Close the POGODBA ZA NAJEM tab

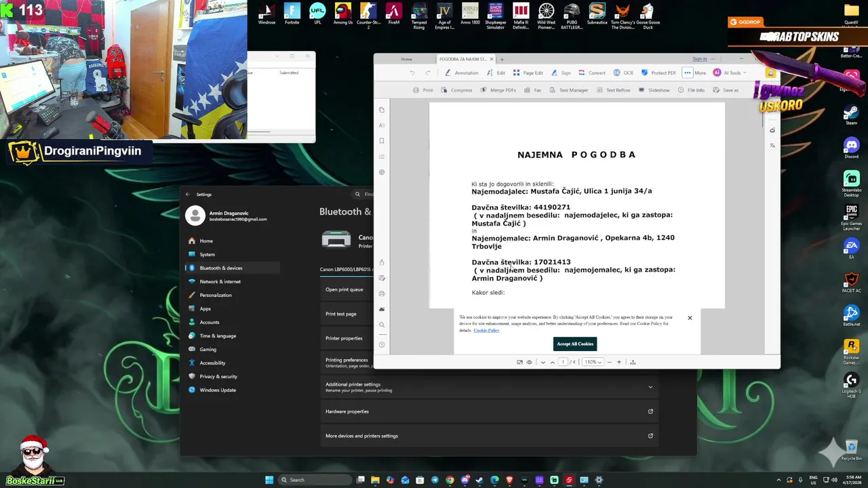(492, 59)
